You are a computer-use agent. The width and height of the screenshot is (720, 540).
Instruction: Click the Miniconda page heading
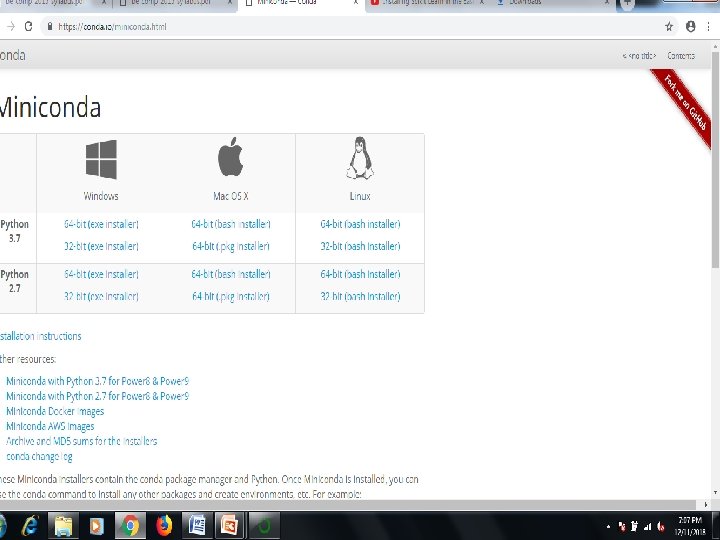(50, 108)
